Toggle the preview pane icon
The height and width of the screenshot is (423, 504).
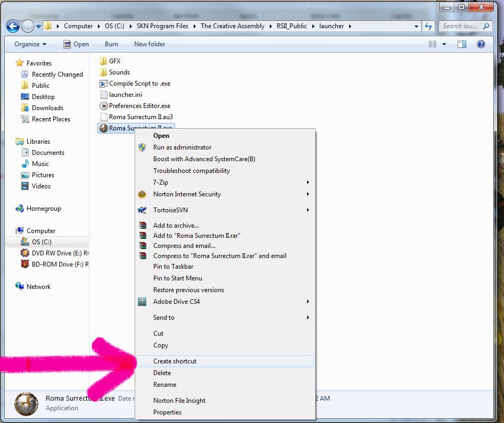(462, 44)
